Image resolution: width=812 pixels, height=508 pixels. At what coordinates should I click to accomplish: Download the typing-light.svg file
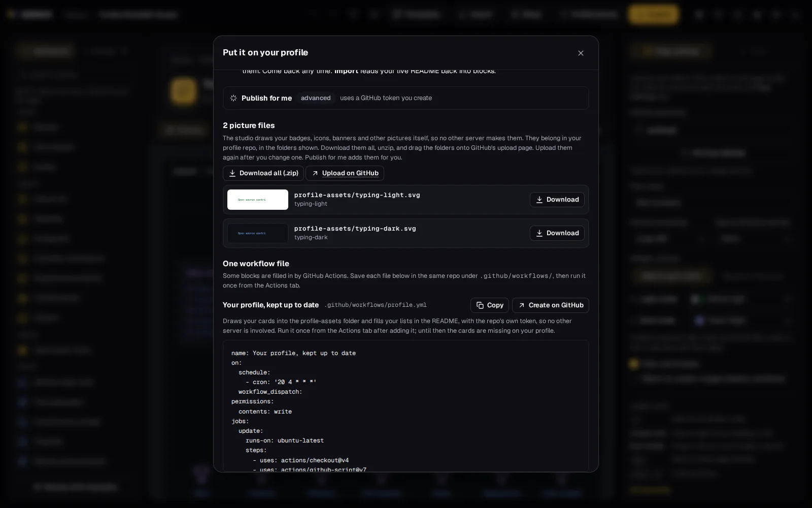point(557,200)
